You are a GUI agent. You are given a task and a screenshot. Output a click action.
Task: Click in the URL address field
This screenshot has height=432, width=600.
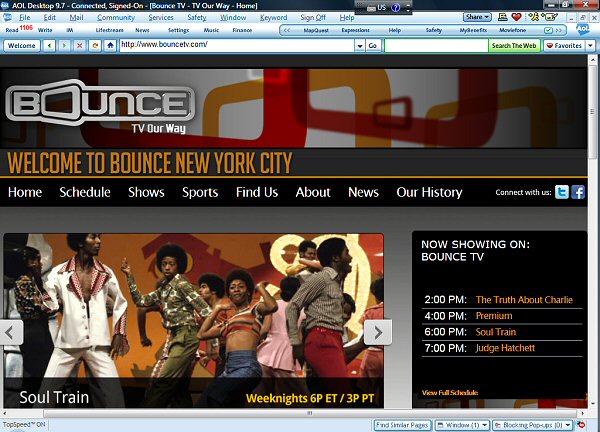(236, 45)
